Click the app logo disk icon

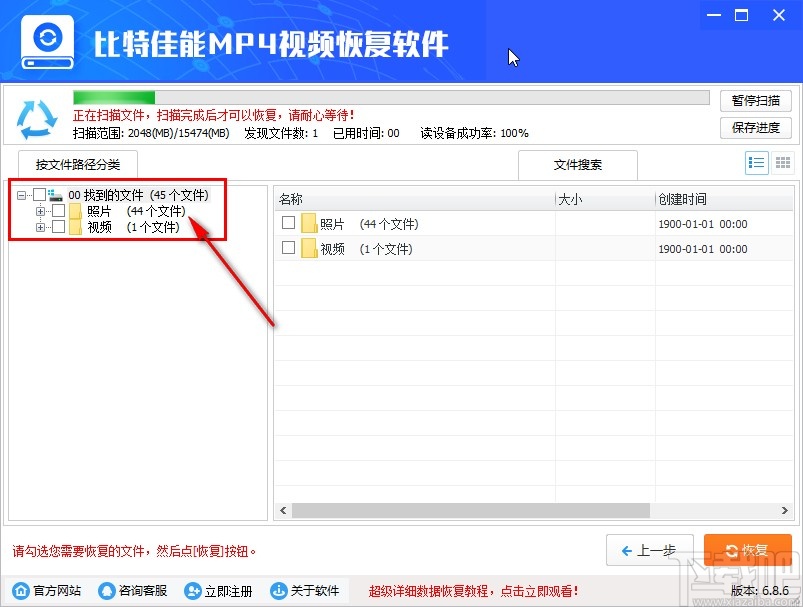[x=48, y=42]
